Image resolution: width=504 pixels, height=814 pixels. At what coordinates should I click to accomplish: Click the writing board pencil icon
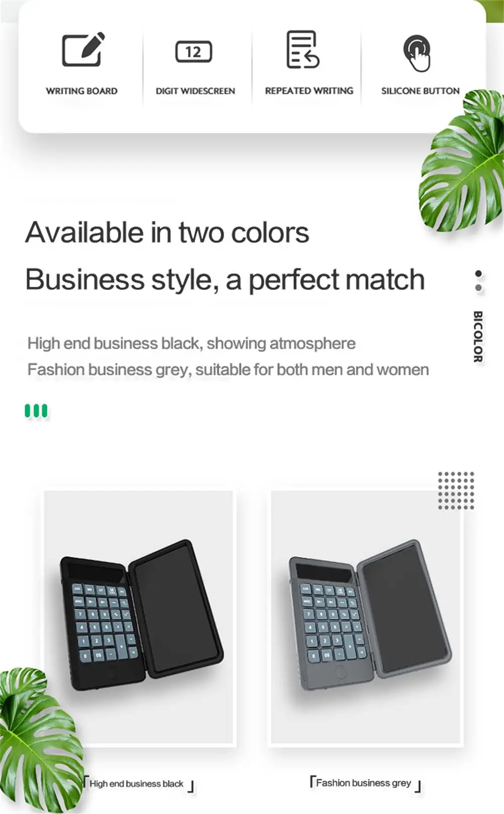point(83,49)
